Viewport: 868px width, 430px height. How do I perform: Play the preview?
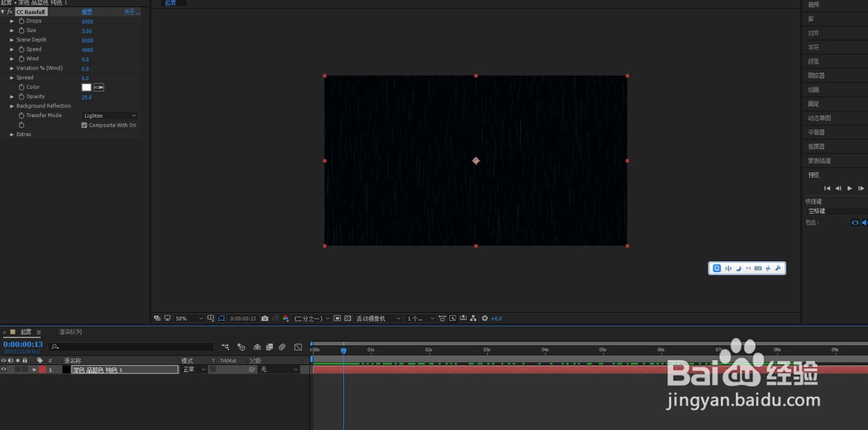click(x=850, y=188)
